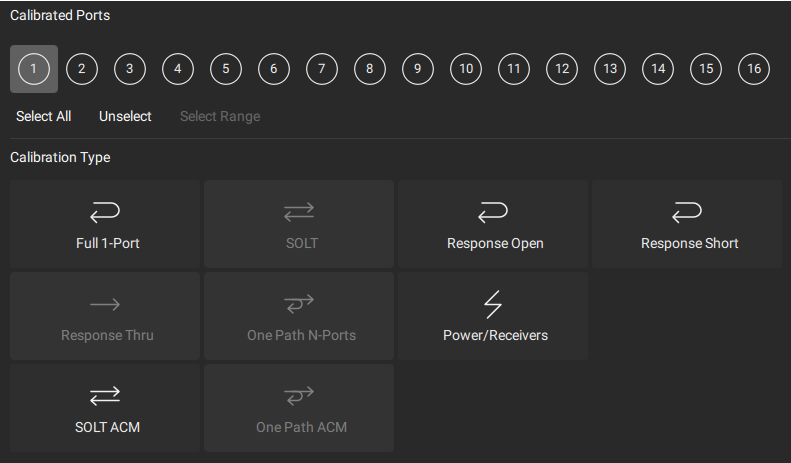Choose the Response Open calibration
The width and height of the screenshot is (791, 463).
(493, 224)
